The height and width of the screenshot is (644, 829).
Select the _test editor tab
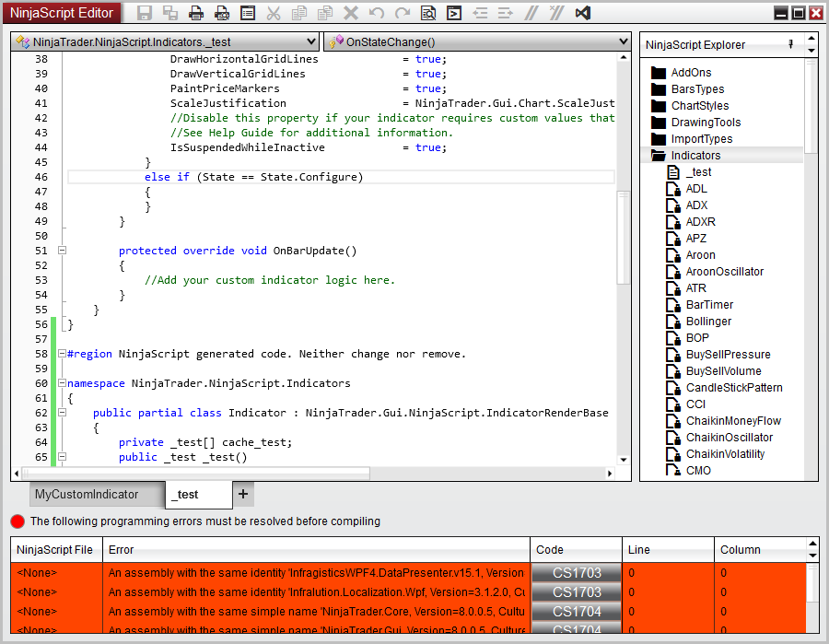187,495
